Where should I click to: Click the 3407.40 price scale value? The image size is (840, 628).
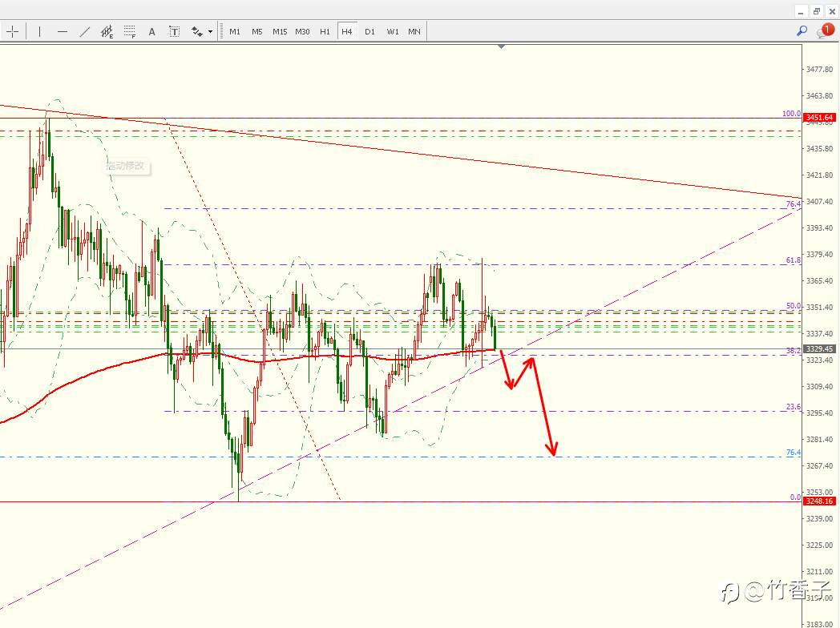click(x=820, y=201)
